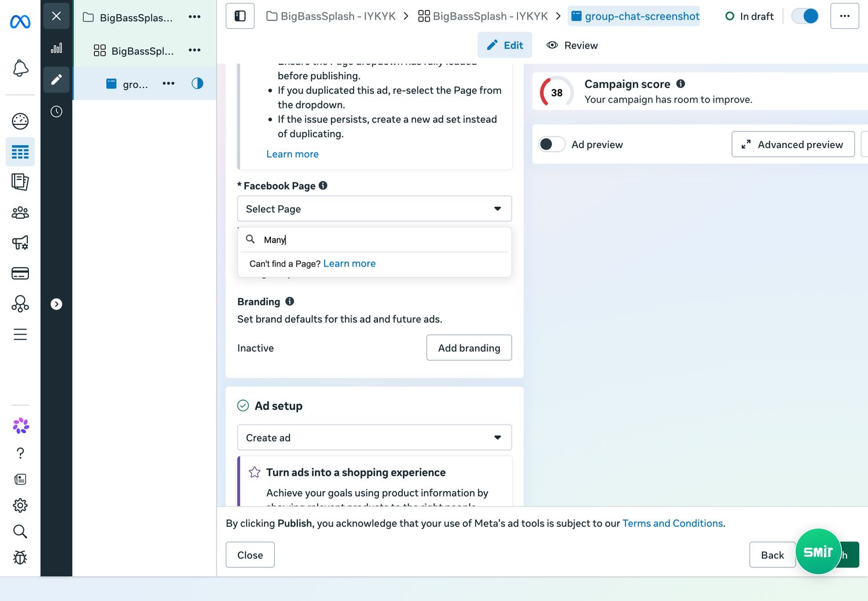The height and width of the screenshot is (601, 868).
Task: Click Close button at bottom
Action: pyautogui.click(x=250, y=555)
